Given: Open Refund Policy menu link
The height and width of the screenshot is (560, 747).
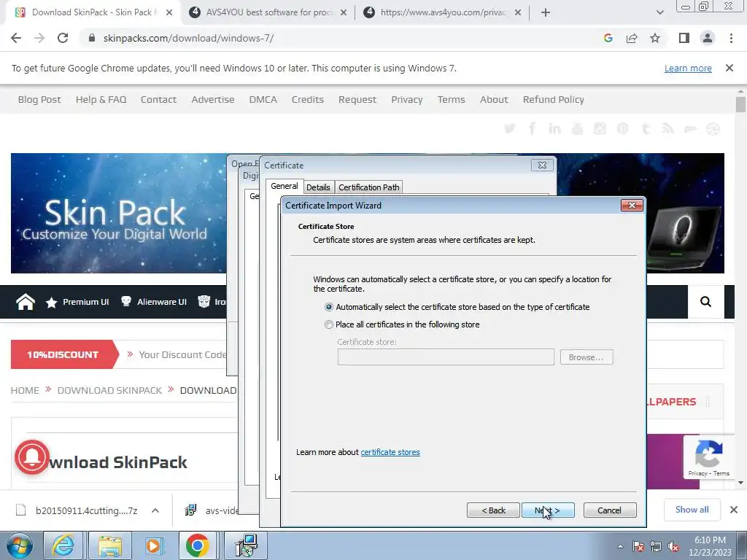Looking at the screenshot, I should [x=554, y=99].
